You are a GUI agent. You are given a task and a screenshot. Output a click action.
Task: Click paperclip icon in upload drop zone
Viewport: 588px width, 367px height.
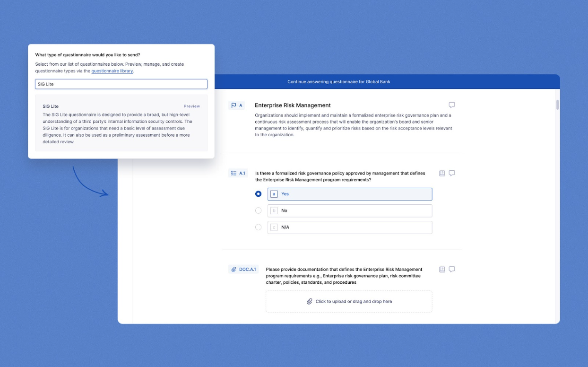(x=310, y=301)
